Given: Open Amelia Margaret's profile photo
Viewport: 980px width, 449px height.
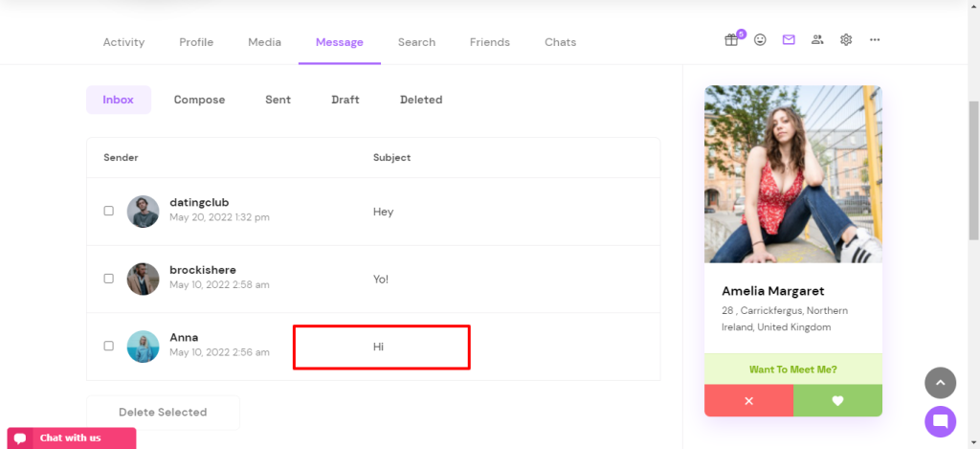Looking at the screenshot, I should click(792, 174).
